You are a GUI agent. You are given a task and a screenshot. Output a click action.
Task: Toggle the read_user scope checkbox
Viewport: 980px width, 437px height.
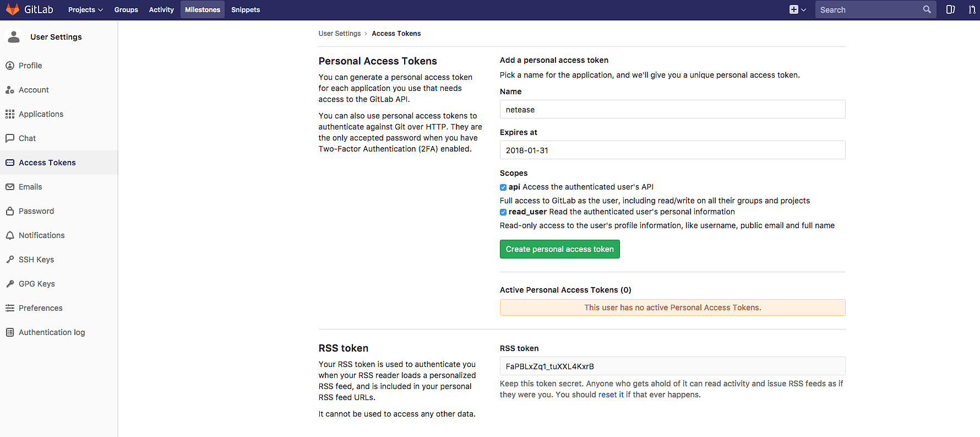point(503,212)
